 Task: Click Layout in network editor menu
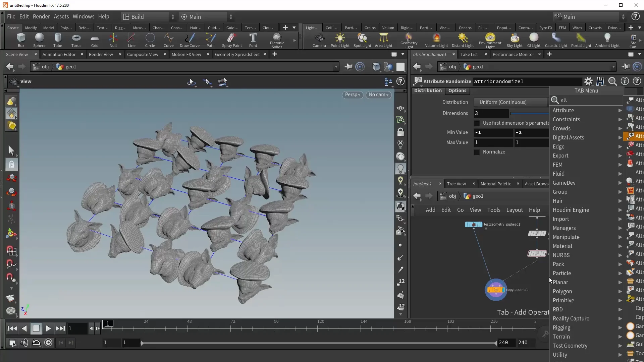tap(514, 210)
